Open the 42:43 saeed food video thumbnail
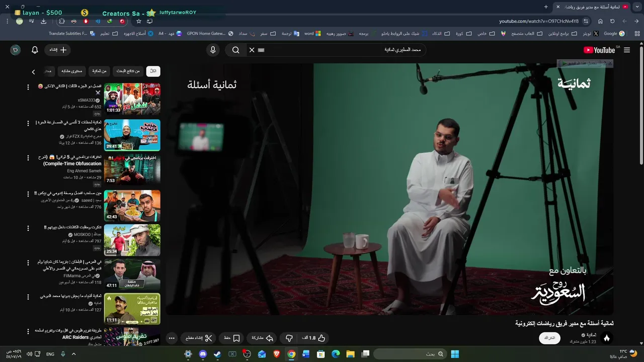The image size is (644, 362). pos(132,206)
